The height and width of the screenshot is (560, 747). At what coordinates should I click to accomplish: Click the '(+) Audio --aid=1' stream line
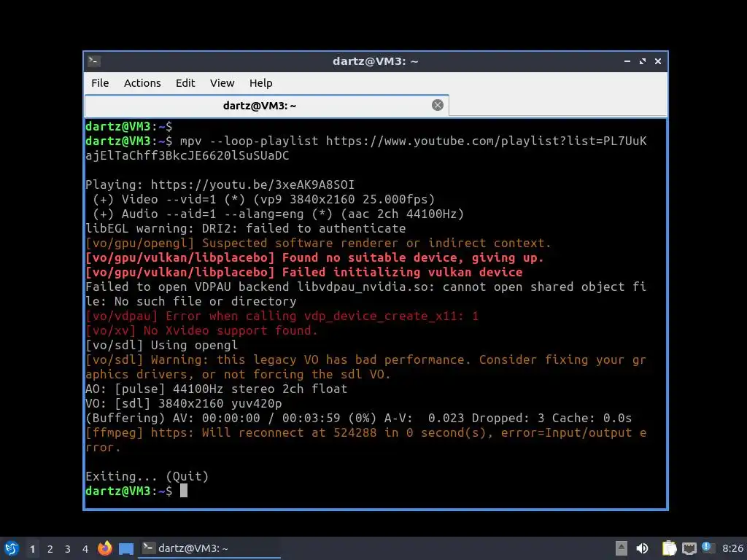point(278,214)
